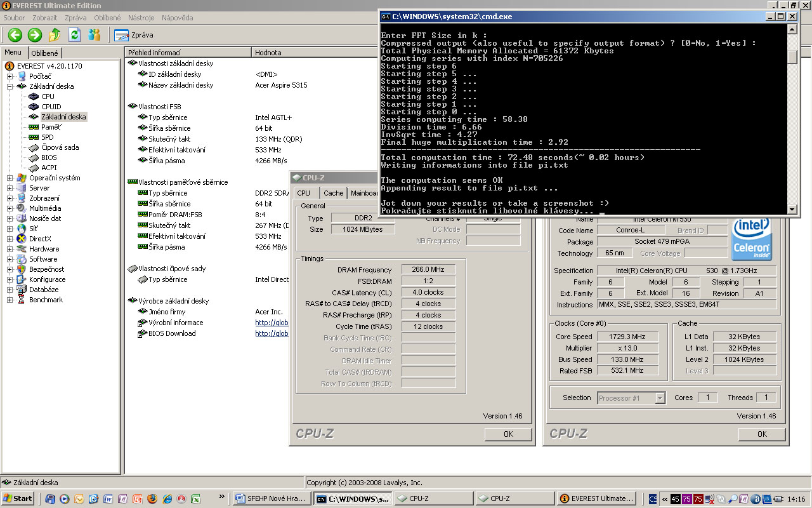Expand the Počítač tree node
Image resolution: width=812 pixels, height=508 pixels.
point(10,76)
